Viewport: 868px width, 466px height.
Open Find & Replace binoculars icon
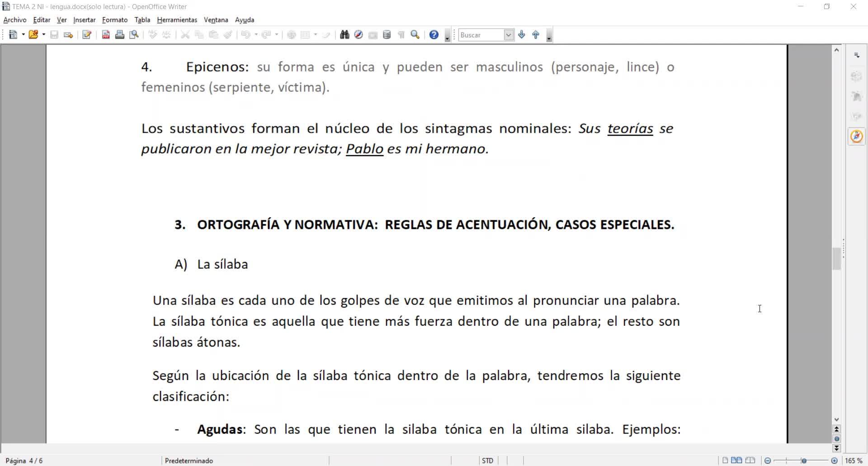coord(344,35)
